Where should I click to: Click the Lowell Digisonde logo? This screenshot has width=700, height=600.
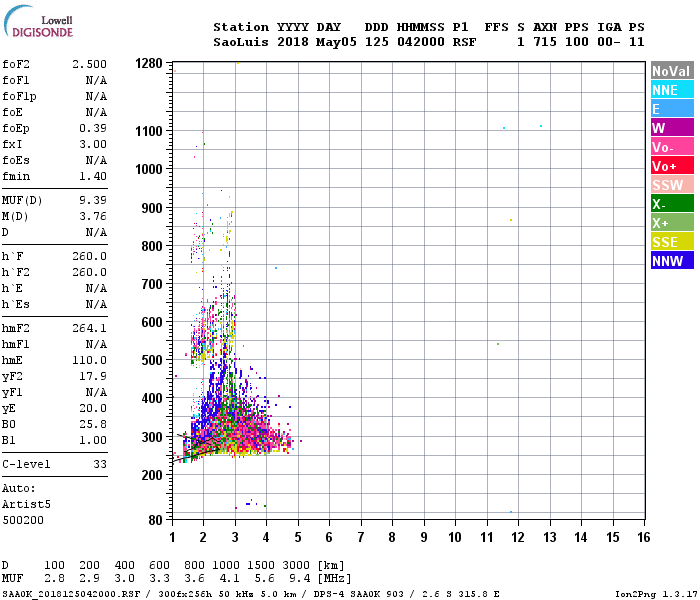pos(38,22)
